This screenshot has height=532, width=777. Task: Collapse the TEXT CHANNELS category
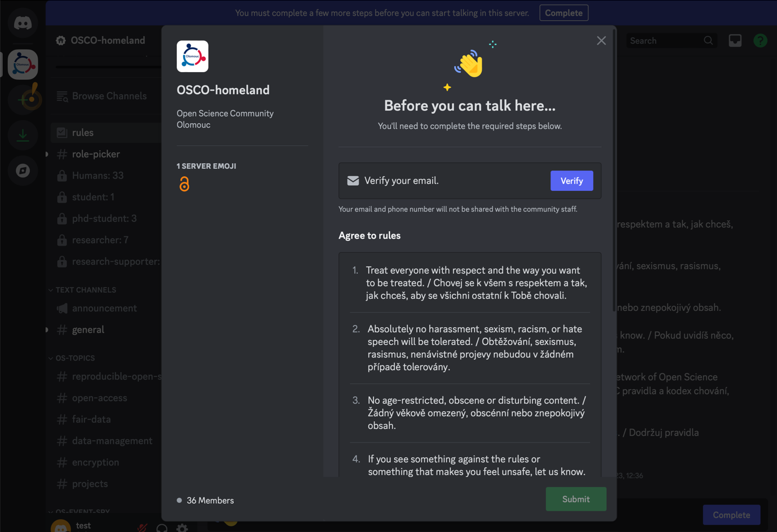coord(85,290)
